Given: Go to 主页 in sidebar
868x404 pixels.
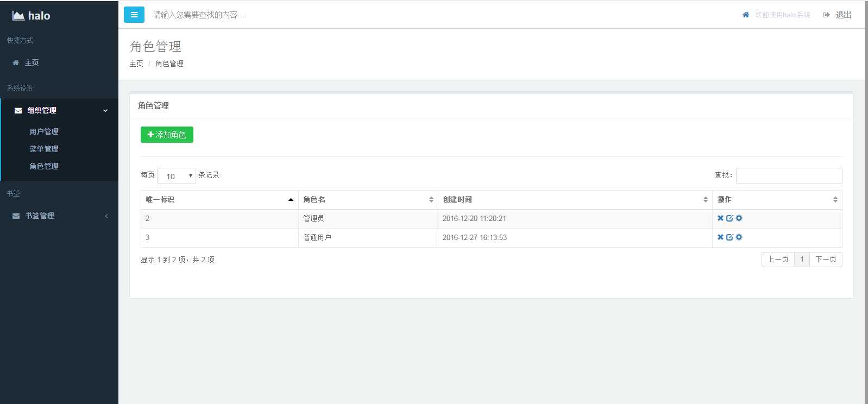Looking at the screenshot, I should pos(32,62).
